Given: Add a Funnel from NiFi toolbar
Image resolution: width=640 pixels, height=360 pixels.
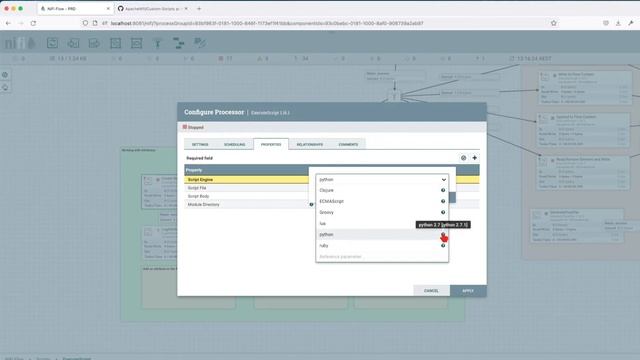Looking at the screenshot, I should tap(158, 43).
